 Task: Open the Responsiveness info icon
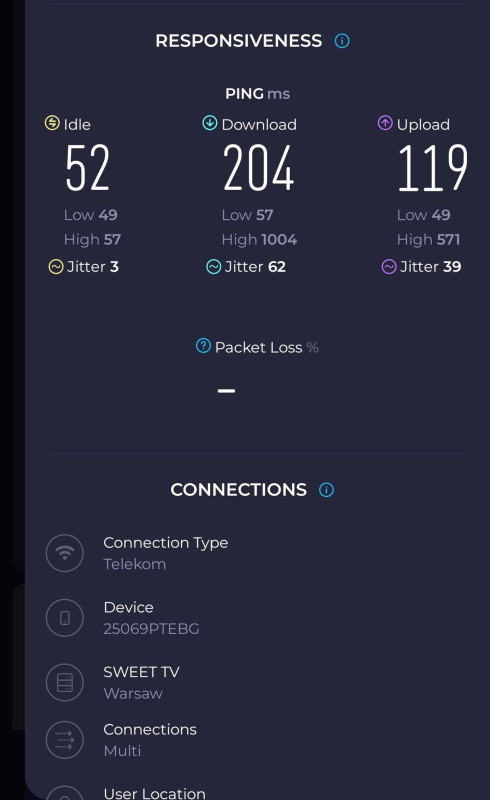[x=342, y=41]
